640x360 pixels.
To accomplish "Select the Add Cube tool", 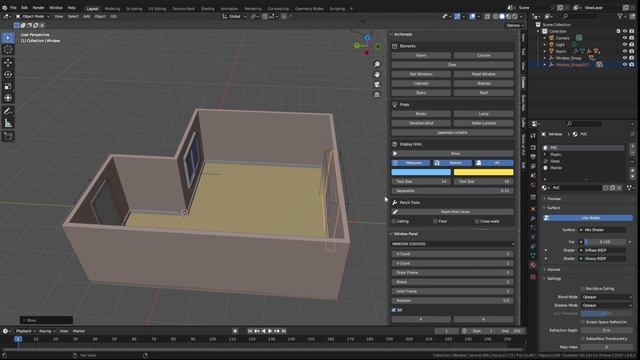I will click(x=8, y=136).
